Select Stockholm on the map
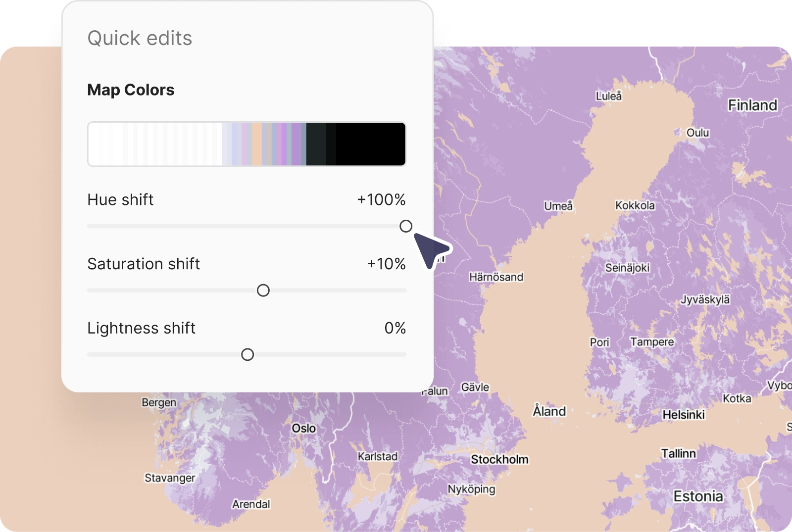Image resolution: width=792 pixels, height=532 pixels. [x=499, y=459]
